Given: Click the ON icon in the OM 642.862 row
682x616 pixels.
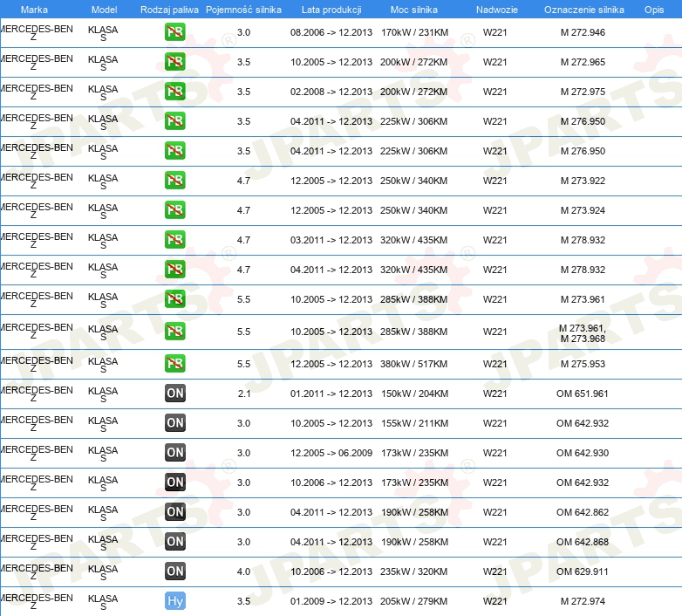Looking at the screenshot, I should (175, 512).
